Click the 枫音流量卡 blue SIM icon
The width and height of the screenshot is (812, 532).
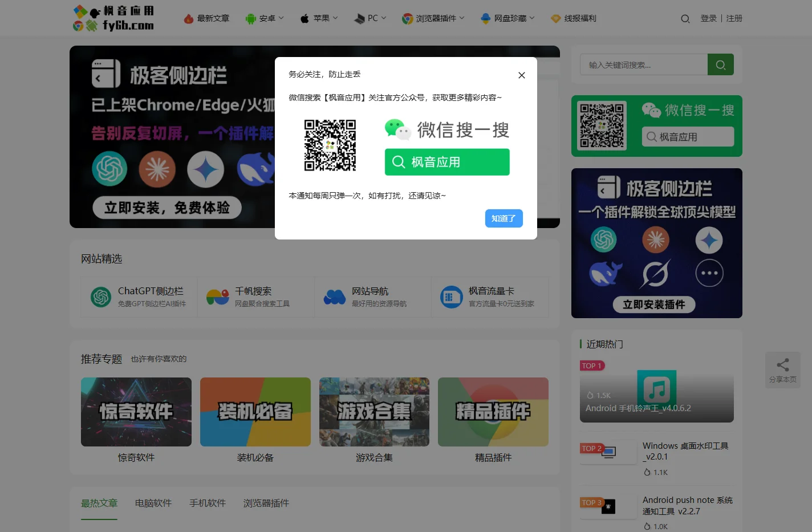[452, 297]
